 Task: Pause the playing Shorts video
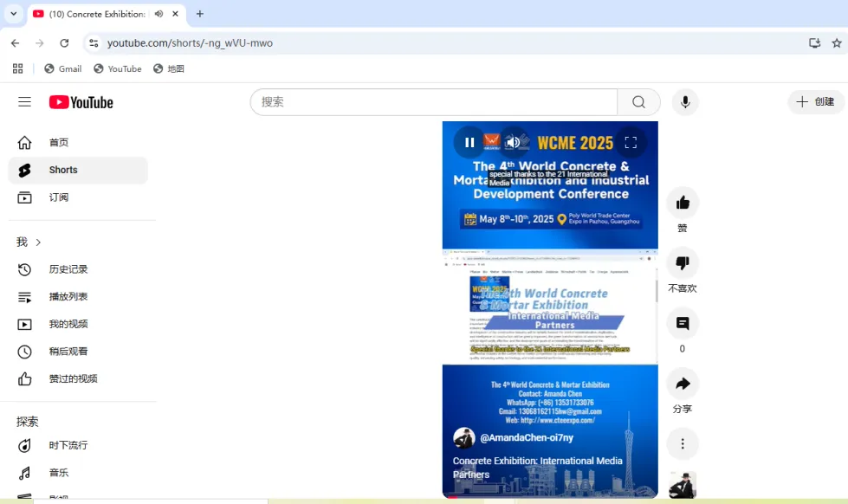(x=469, y=142)
